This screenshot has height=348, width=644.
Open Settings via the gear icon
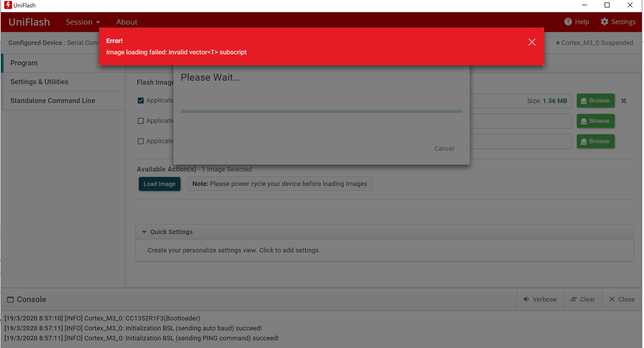[x=604, y=22]
